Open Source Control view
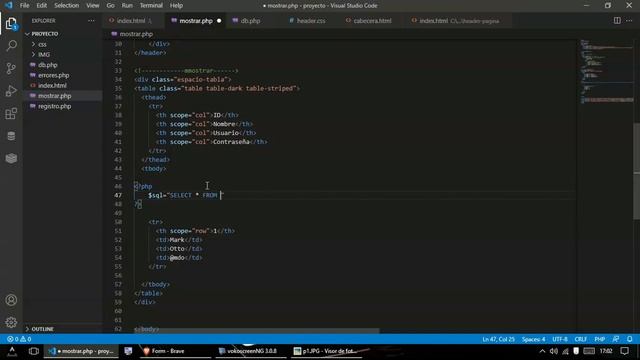The height and width of the screenshot is (360, 640). click(x=11, y=68)
